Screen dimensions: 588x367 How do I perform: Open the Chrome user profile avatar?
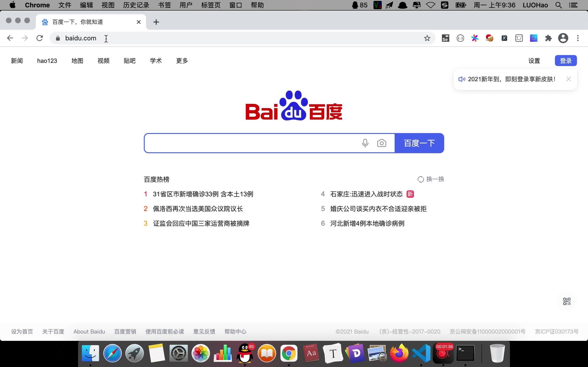pos(563,38)
